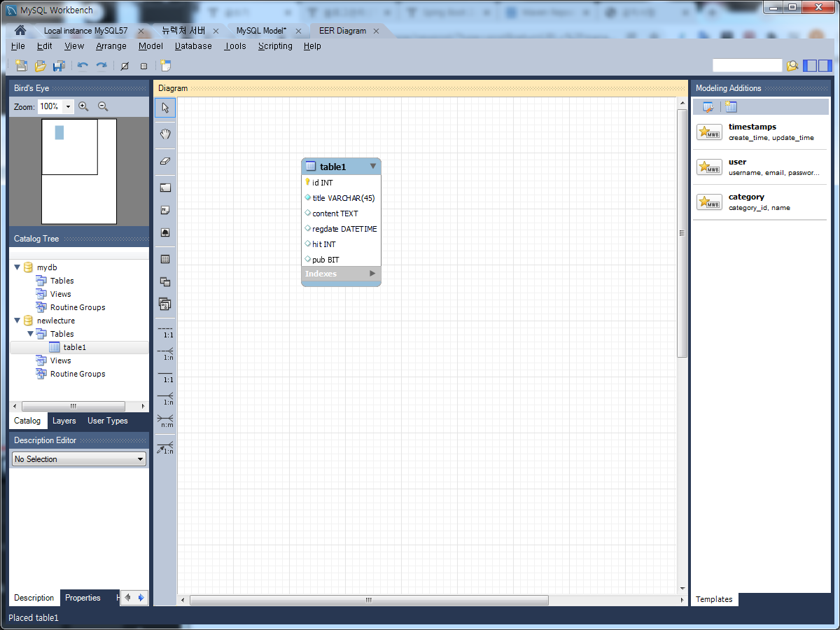Select the n:m relationship tool
Screen dimensions: 840x630
[x=165, y=421]
